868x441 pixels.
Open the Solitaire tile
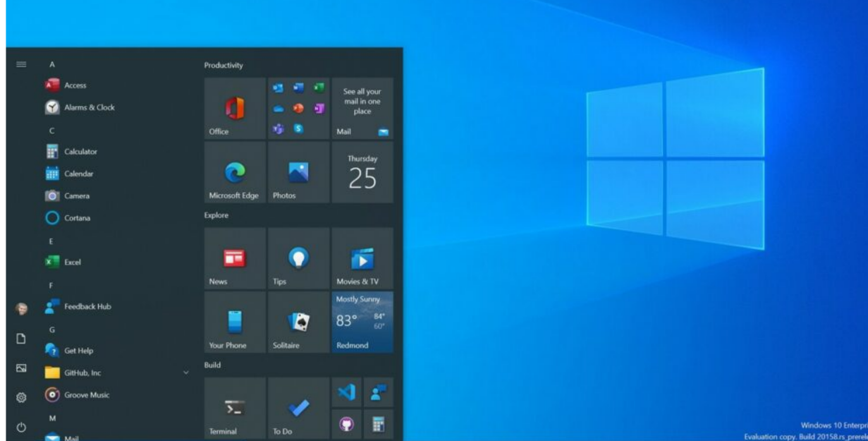click(x=298, y=322)
